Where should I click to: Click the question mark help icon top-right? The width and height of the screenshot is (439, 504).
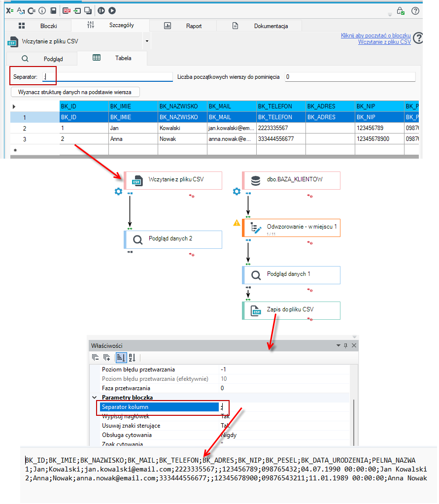[x=415, y=11]
